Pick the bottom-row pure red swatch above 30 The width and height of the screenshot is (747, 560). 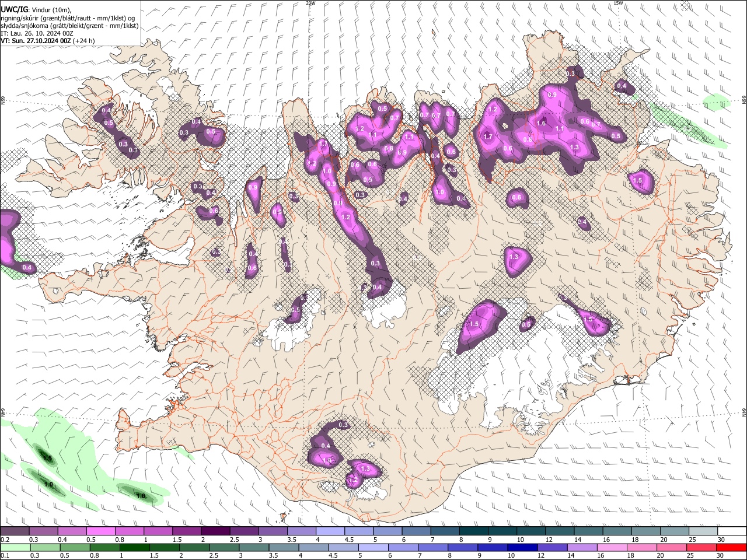[x=731, y=547]
